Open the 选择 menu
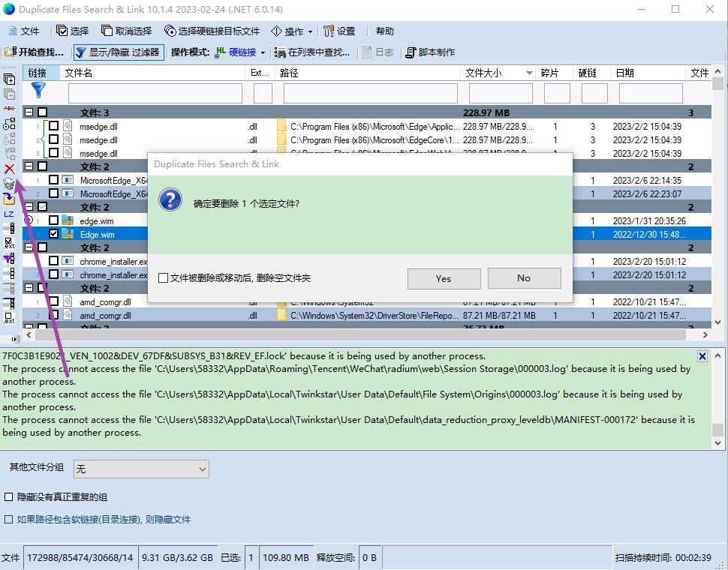The width and height of the screenshot is (728, 570). (73, 31)
